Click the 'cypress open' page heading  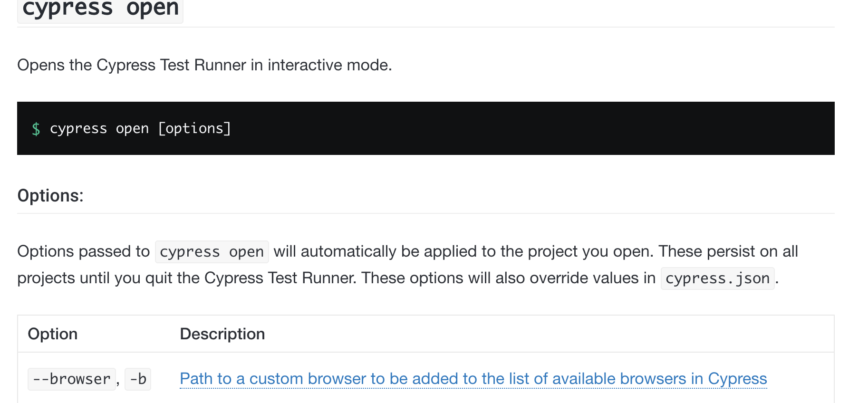[x=100, y=9]
